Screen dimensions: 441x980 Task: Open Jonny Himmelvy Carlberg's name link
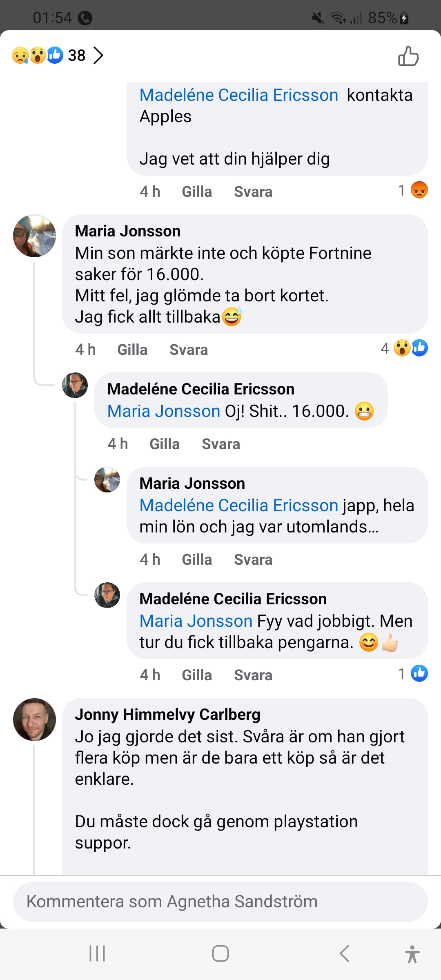pyautogui.click(x=167, y=715)
